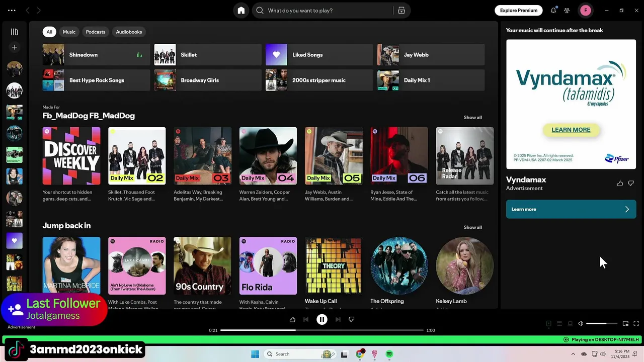
Task: Open the Queue icon
Action: (x=559, y=324)
